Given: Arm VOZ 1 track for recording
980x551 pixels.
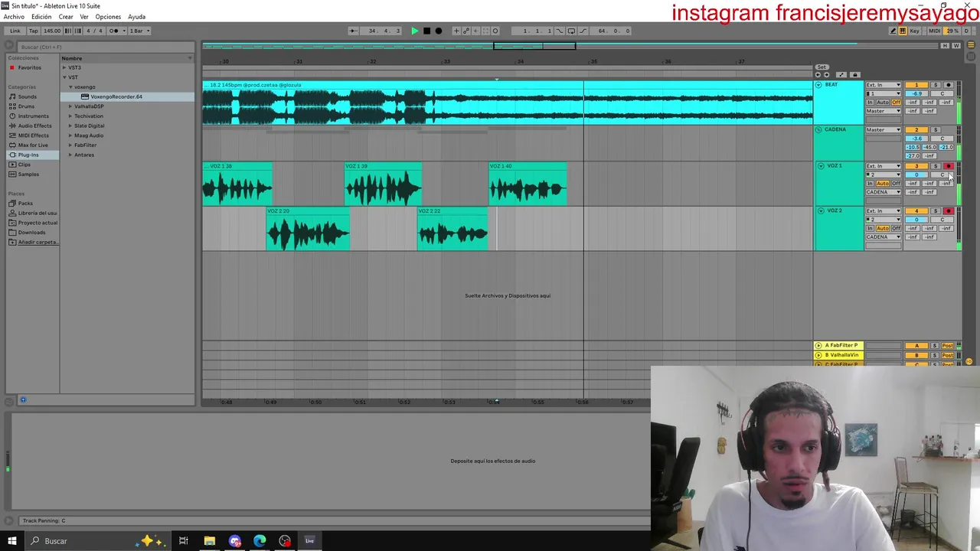Looking at the screenshot, I should tap(949, 166).
